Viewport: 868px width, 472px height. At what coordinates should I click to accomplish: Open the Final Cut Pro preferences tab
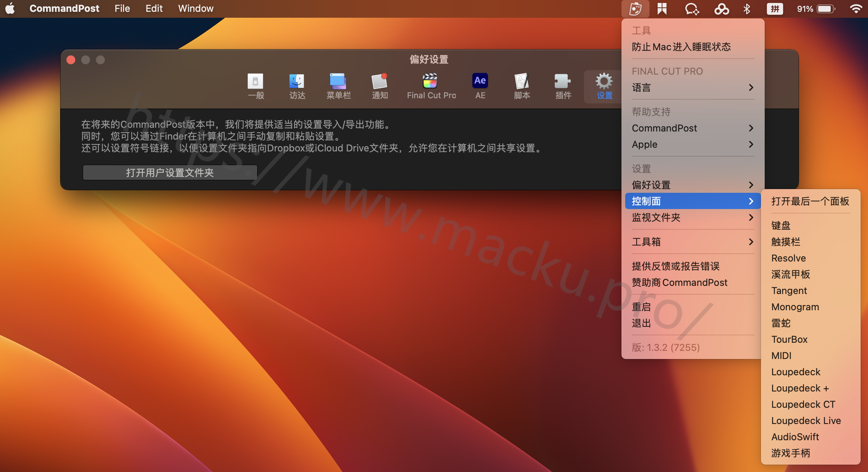431,86
